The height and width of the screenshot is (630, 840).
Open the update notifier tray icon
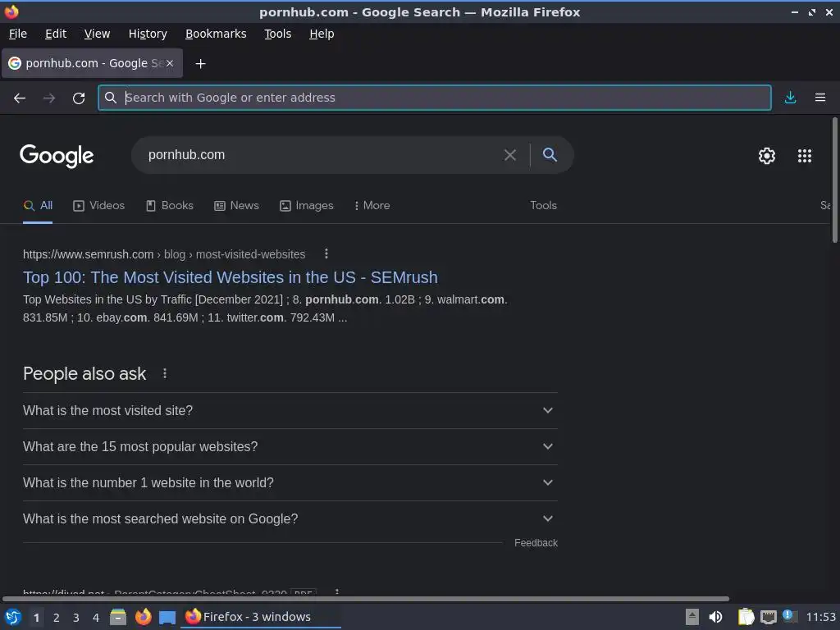pyautogui.click(x=788, y=615)
